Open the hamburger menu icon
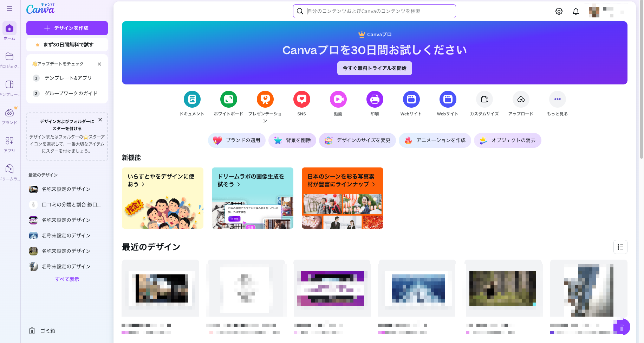The width and height of the screenshot is (644, 343). click(9, 8)
